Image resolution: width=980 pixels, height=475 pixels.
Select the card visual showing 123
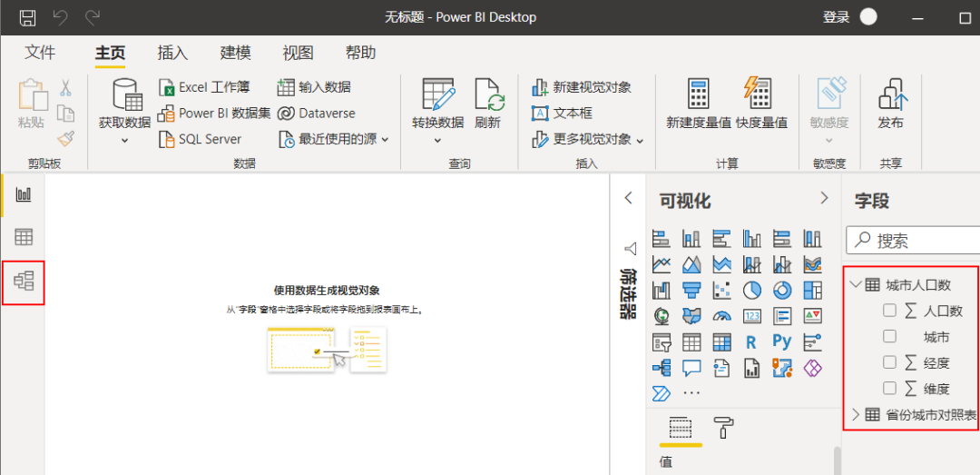tap(752, 315)
